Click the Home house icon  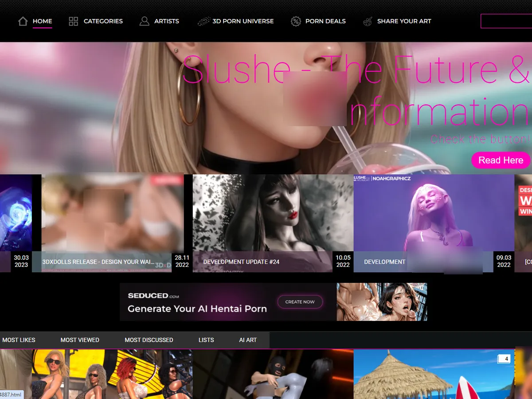pos(23,21)
